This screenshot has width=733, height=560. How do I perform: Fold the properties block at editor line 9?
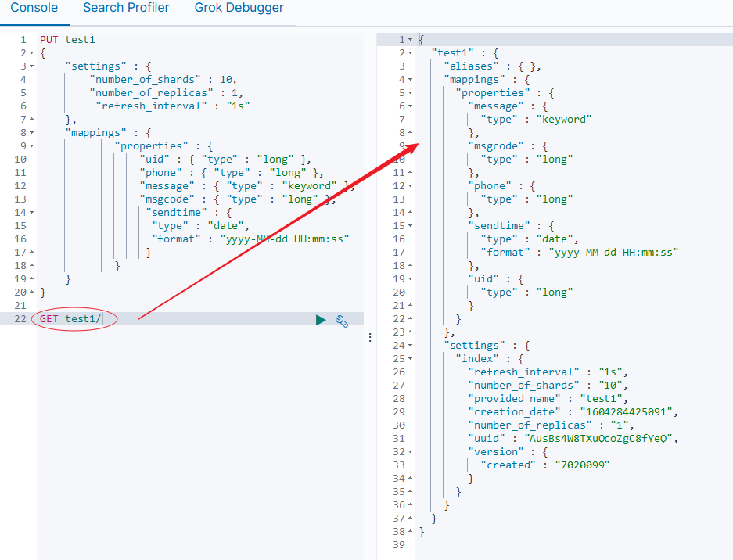tap(32, 146)
